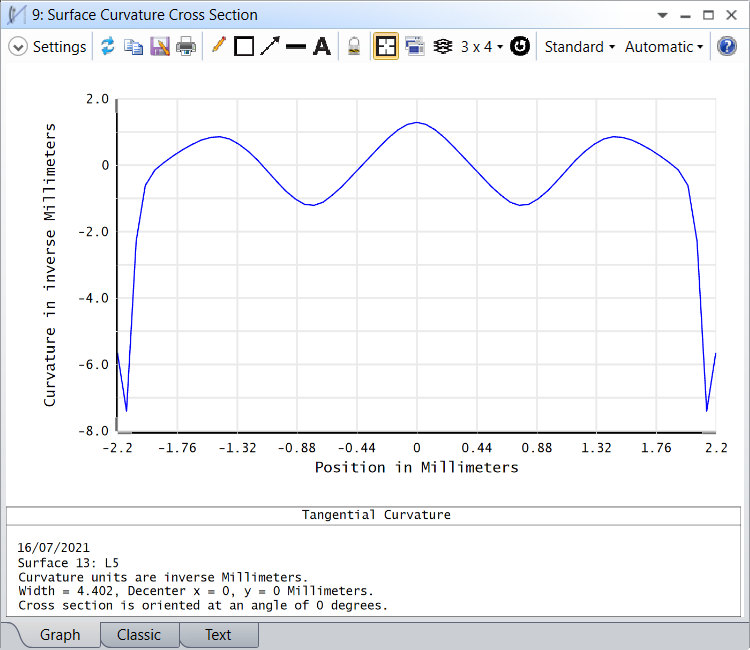Image resolution: width=750 pixels, height=650 pixels.
Task: Click the central peak of the curve
Action: (x=417, y=122)
